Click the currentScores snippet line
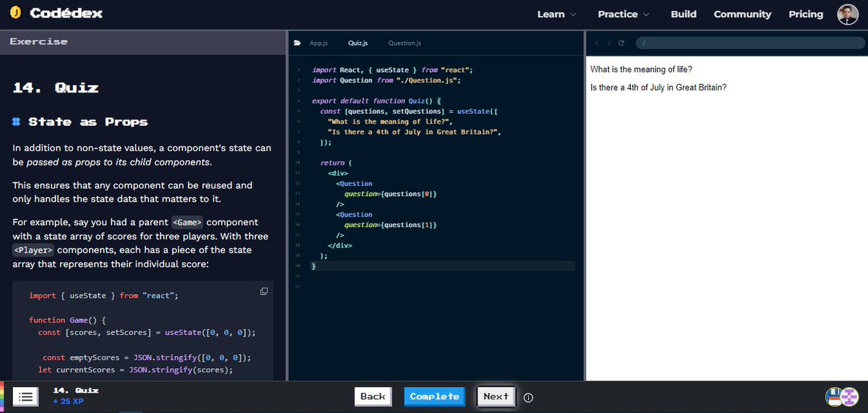This screenshot has width=868, height=413. click(x=135, y=370)
